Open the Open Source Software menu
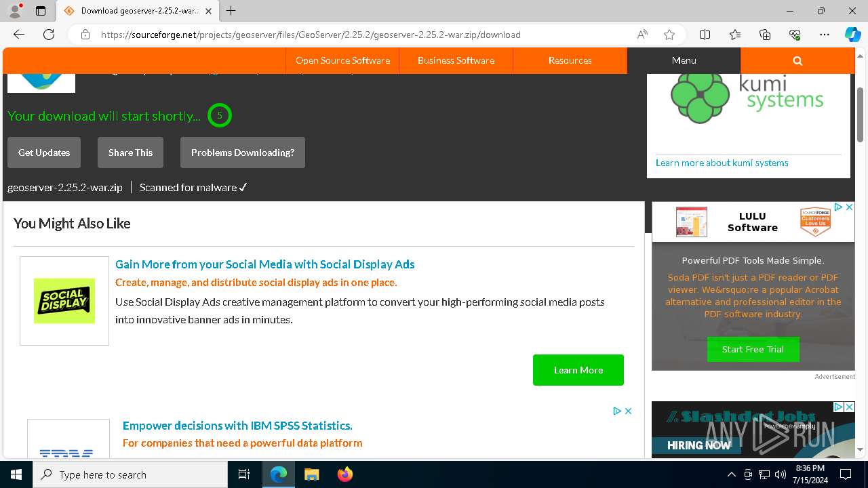The width and height of the screenshot is (868, 488). point(342,60)
